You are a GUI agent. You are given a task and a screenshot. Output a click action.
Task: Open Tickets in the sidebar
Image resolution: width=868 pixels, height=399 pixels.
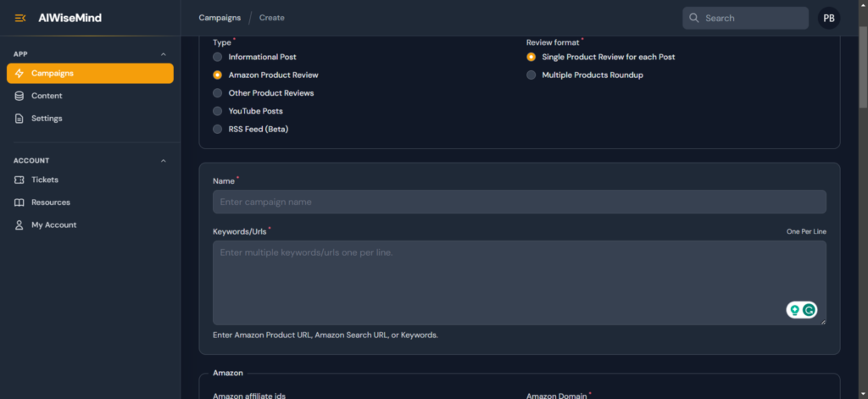pyautogui.click(x=90, y=180)
